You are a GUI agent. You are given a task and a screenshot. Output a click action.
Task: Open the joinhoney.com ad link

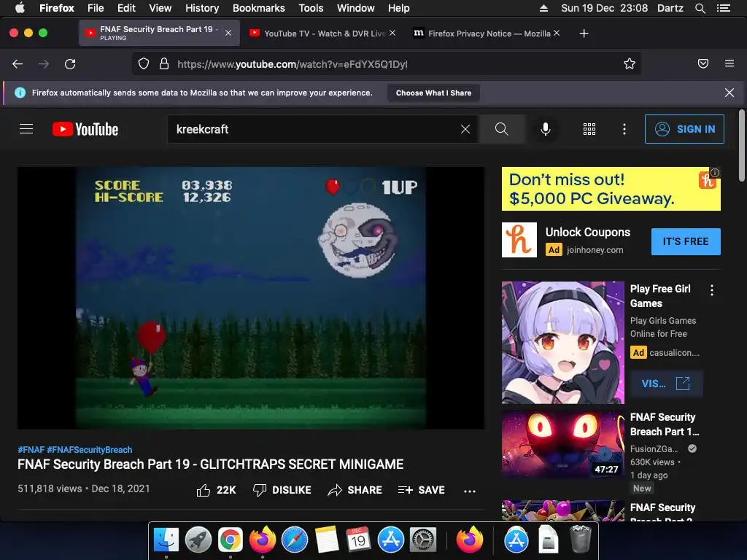[595, 250]
